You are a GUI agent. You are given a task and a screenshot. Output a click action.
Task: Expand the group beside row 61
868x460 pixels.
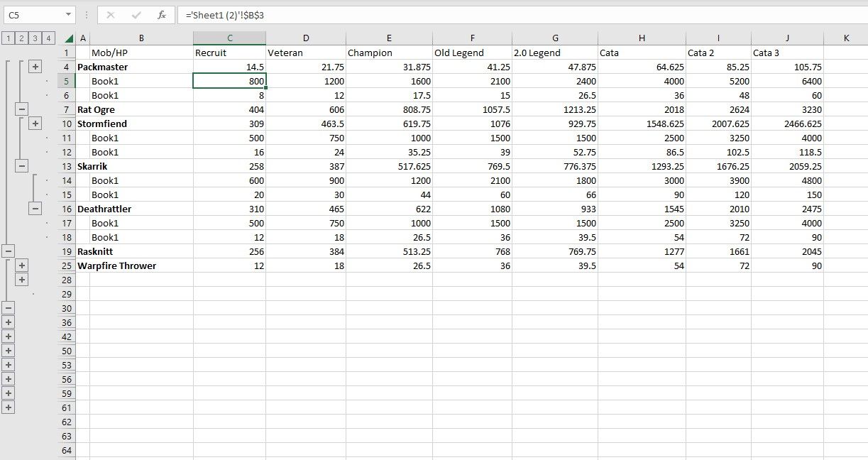[x=8, y=407]
